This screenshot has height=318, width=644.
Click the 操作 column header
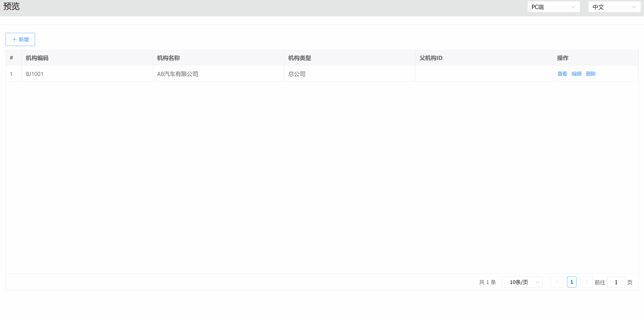[563, 58]
